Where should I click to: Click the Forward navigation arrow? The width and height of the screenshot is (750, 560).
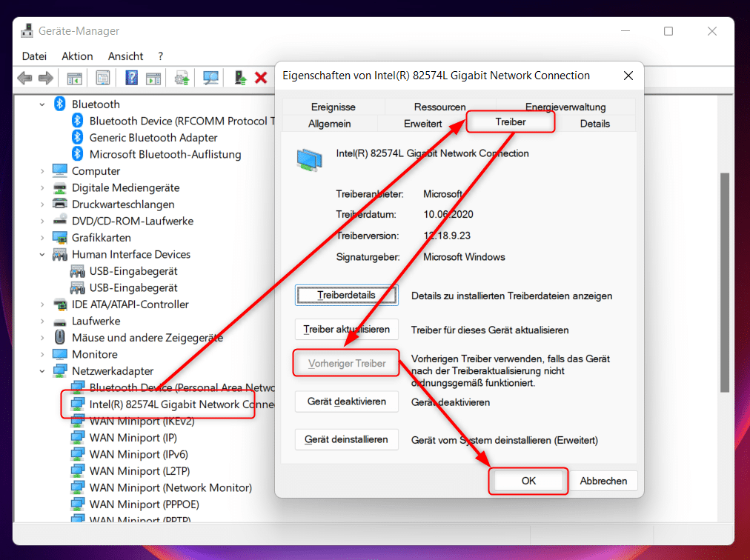pos(46,76)
